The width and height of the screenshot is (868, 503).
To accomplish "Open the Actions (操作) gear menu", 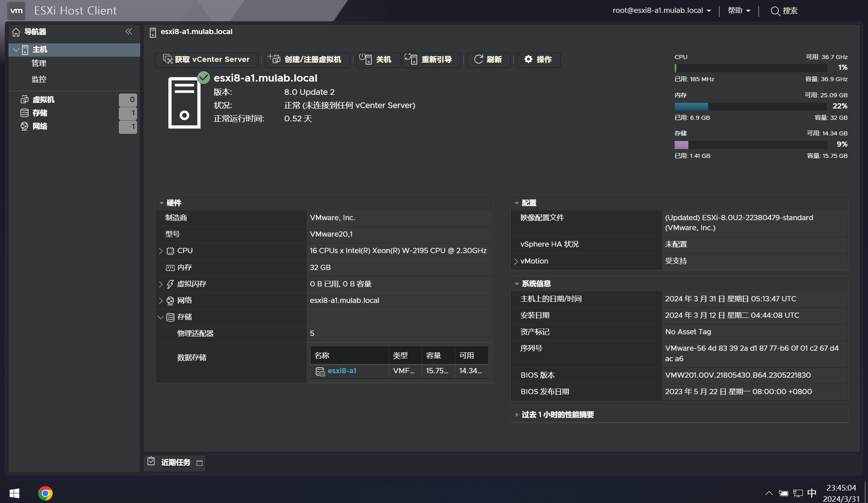I will click(538, 59).
